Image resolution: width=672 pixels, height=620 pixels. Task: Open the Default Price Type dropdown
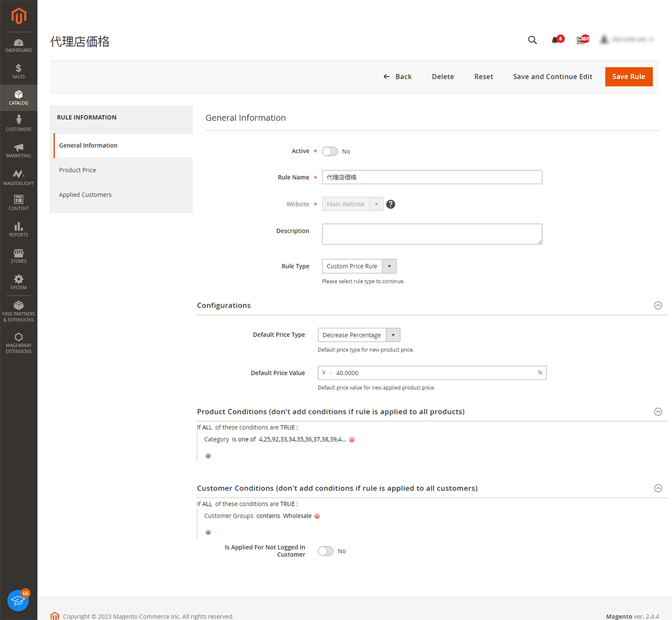359,335
